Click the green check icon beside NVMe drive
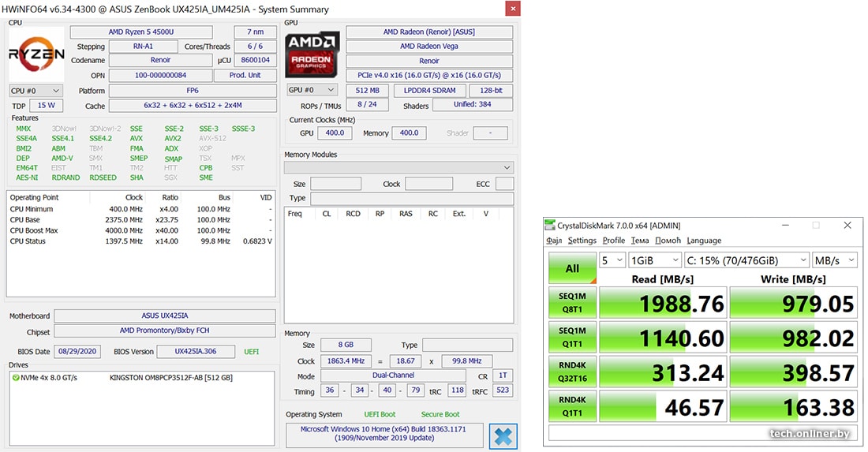 16,378
